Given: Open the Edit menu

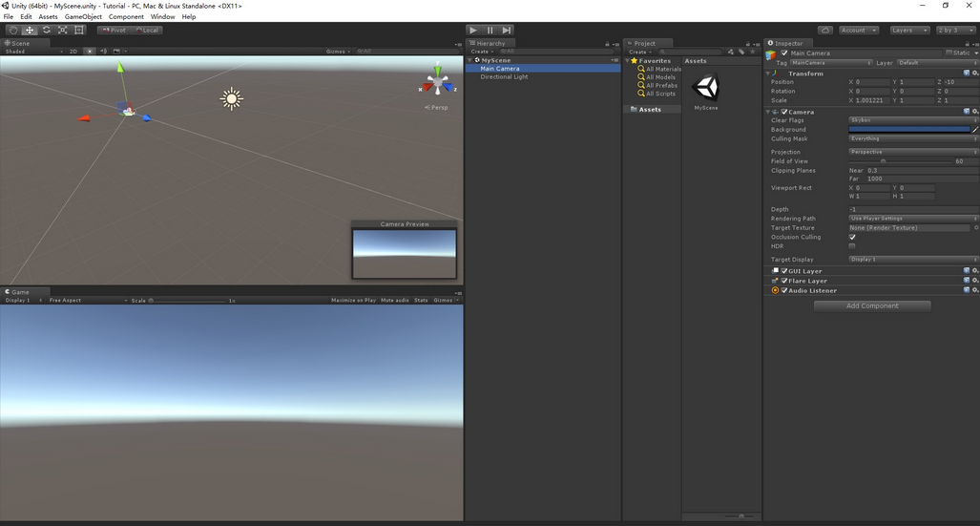Looking at the screenshot, I should pyautogui.click(x=26, y=17).
